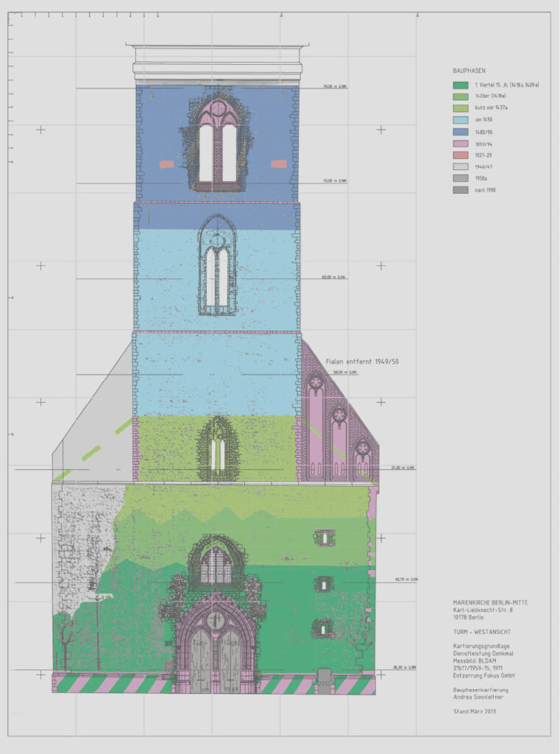Click the '58,00 m ü.NN' height label
560x754 pixels.
click(346, 372)
